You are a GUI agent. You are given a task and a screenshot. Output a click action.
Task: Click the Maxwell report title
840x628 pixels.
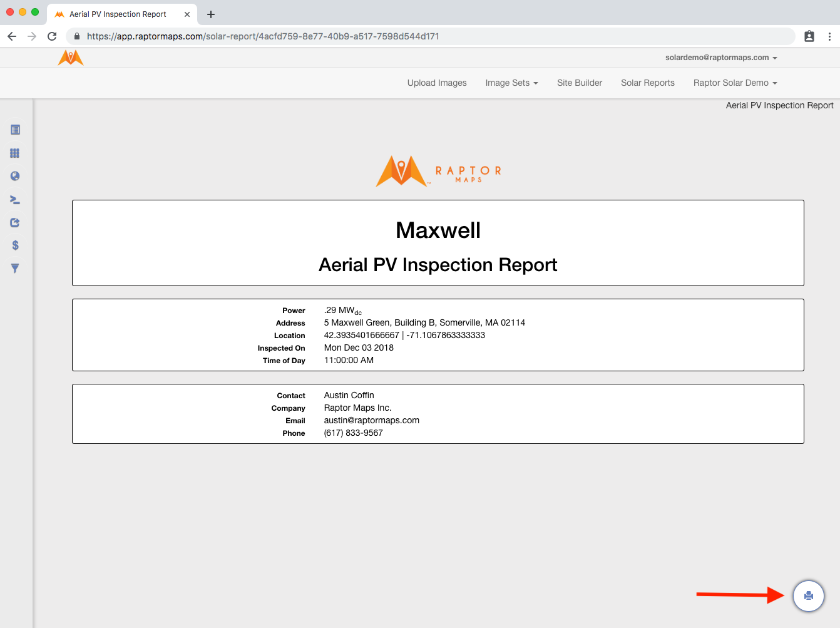[x=438, y=230]
